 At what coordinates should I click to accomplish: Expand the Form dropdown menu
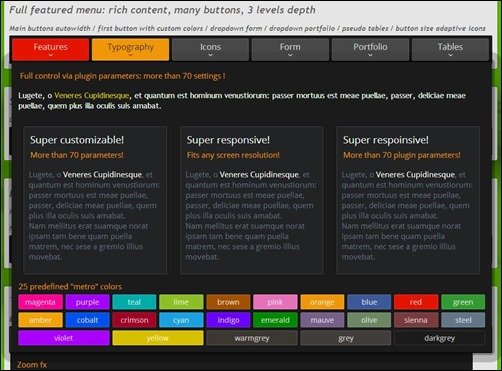[290, 49]
